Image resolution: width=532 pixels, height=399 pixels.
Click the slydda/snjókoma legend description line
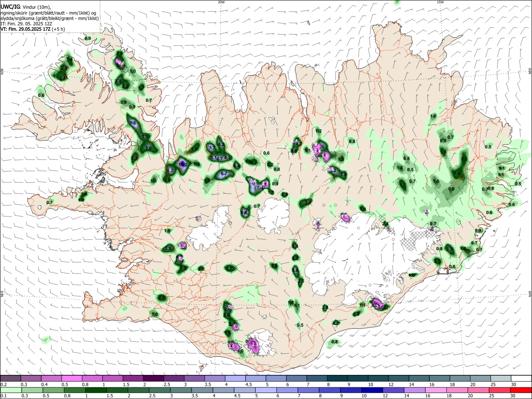49,18
